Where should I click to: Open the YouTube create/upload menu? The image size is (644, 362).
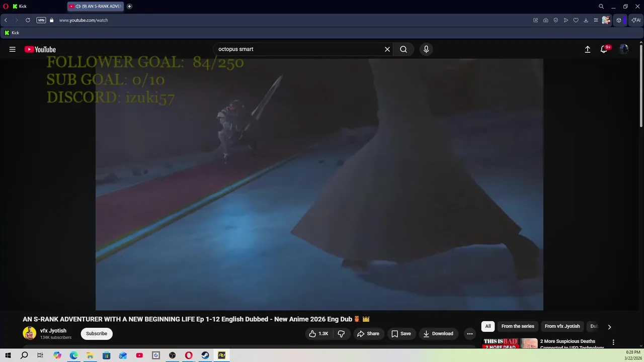point(587,49)
